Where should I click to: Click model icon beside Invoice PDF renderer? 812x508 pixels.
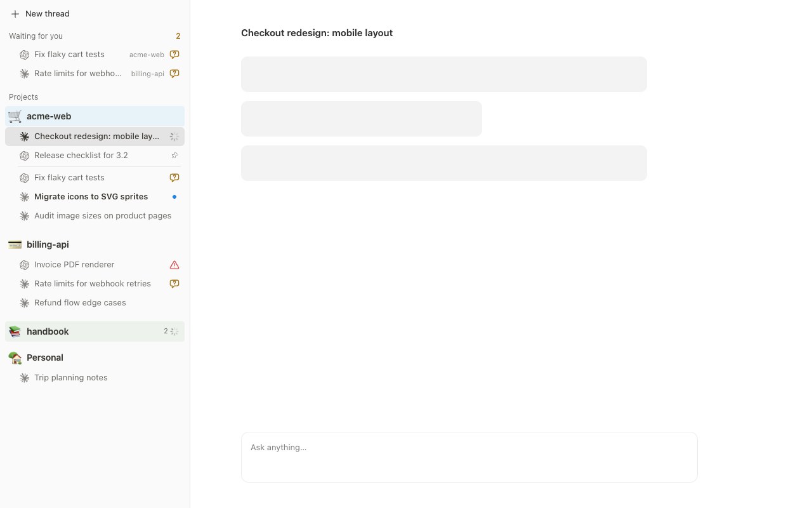24,265
